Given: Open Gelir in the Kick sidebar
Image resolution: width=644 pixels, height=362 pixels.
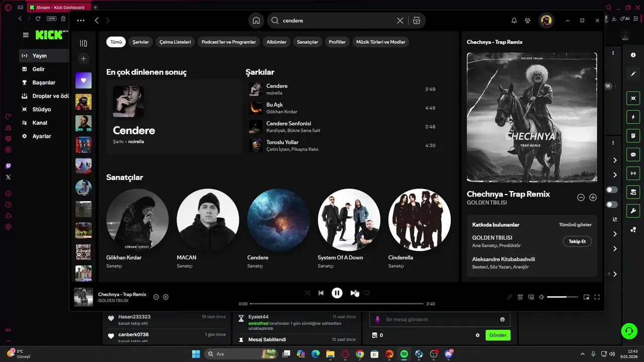Looking at the screenshot, I should pyautogui.click(x=38, y=69).
